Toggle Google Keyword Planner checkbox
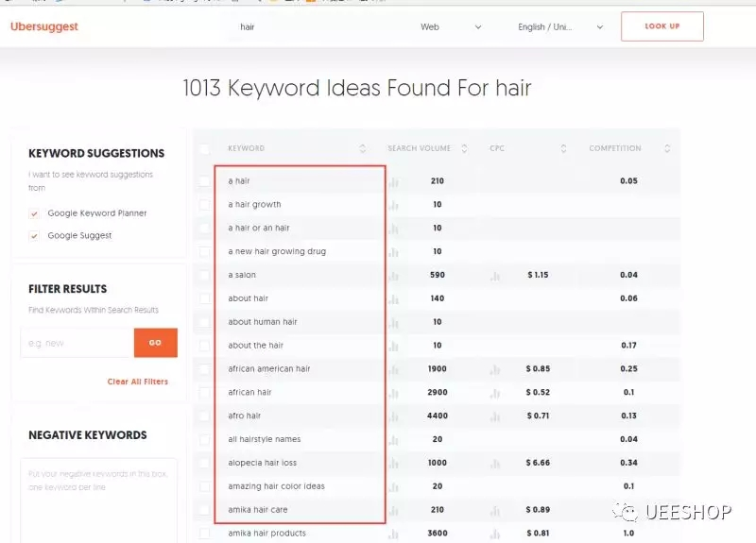This screenshot has height=543, width=756. (x=35, y=213)
